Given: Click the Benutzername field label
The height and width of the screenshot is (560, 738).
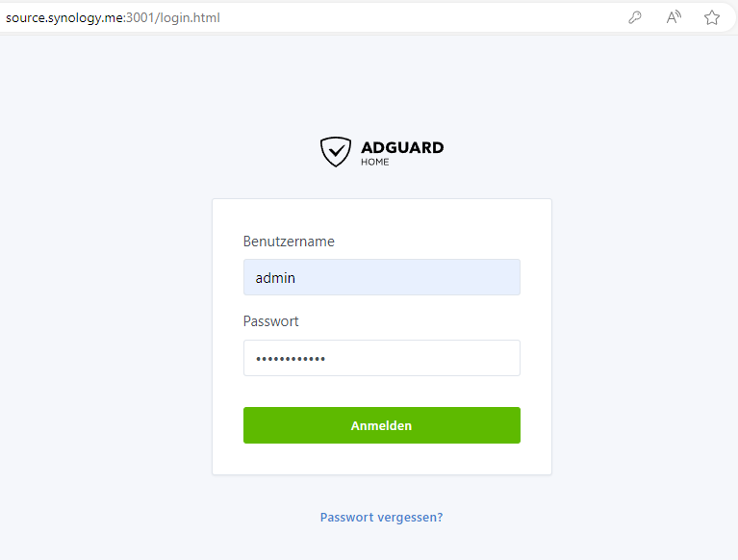Looking at the screenshot, I should click(x=289, y=242).
